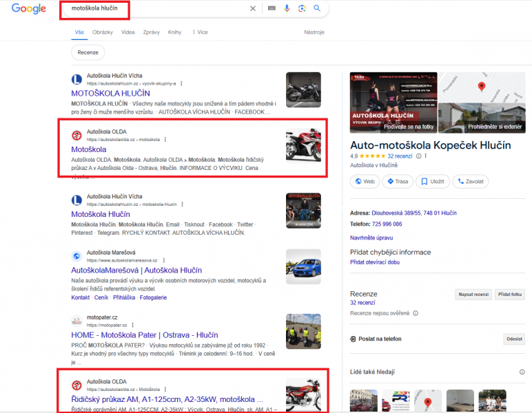Open HOME - Motoškola Pater result
The width and height of the screenshot is (532, 413).
(x=145, y=335)
